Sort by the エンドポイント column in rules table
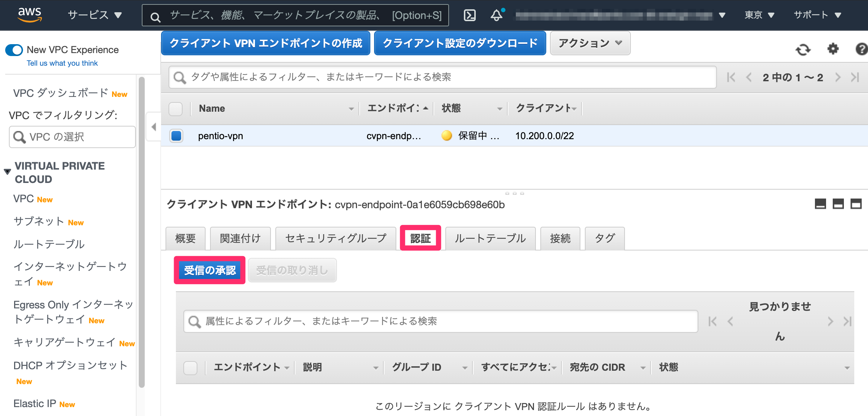Image resolution: width=868 pixels, height=416 pixels. (247, 367)
